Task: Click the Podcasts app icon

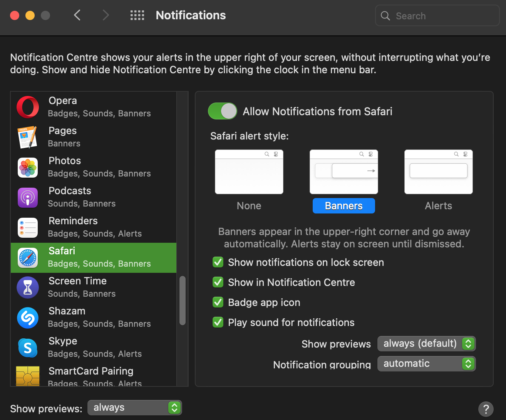Action: coord(28,197)
